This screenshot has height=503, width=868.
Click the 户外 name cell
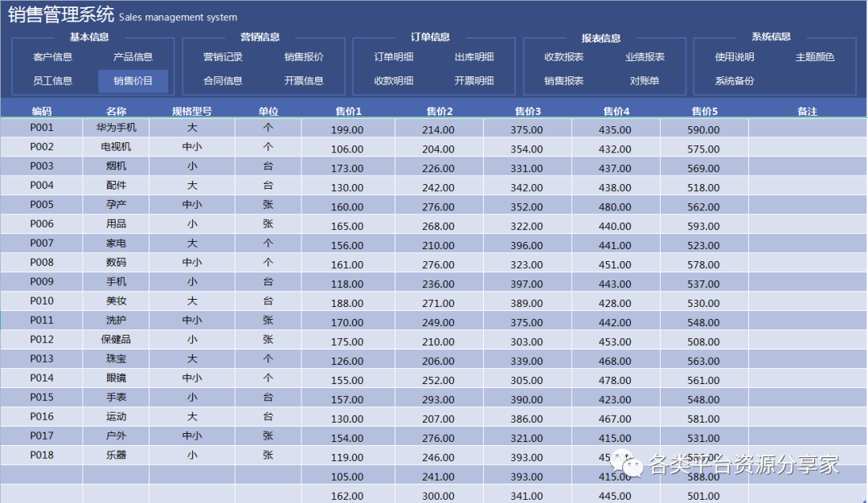pos(117,436)
